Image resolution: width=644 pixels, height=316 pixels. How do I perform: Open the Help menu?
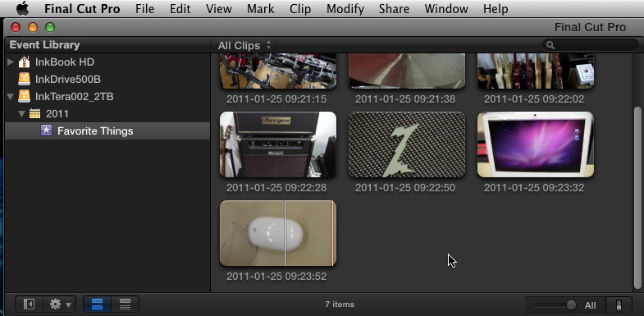pos(496,9)
